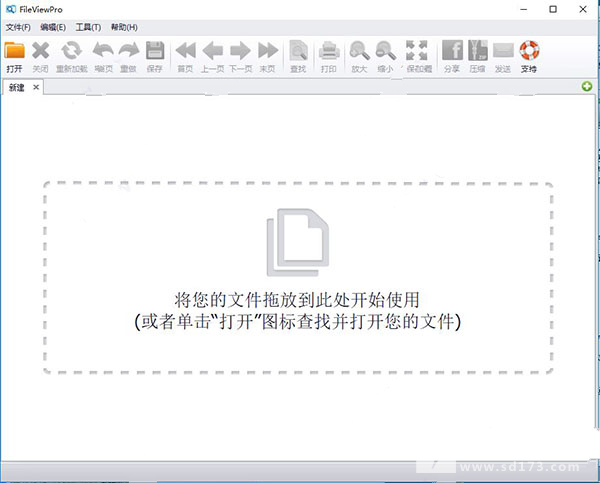
Task: Go to First page (首页) icon
Action: tap(186, 51)
